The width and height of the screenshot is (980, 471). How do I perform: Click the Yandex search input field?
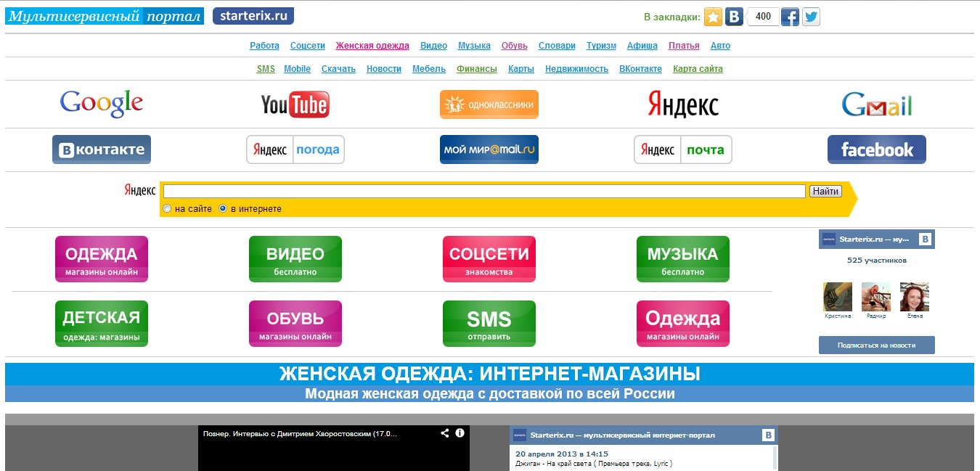pos(484,192)
